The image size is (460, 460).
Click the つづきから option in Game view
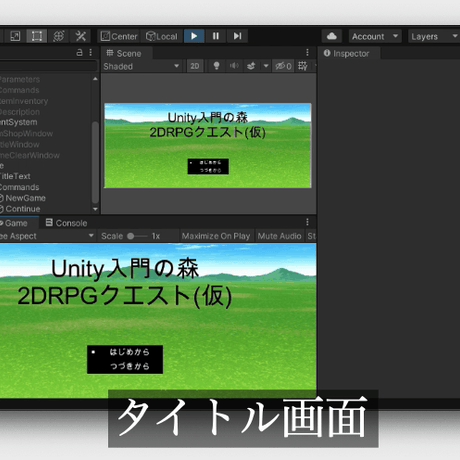129,366
